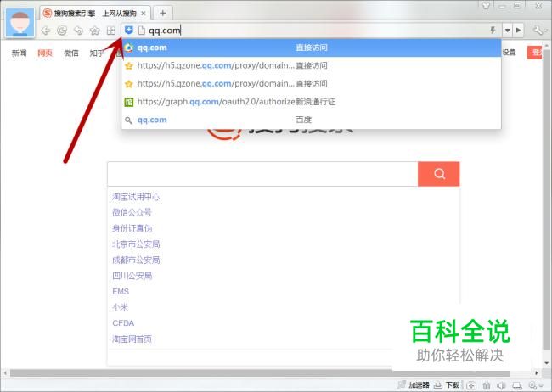Viewport: 552px width, 392px height.
Task: Open the 知乎 navigation link
Action: point(97,53)
